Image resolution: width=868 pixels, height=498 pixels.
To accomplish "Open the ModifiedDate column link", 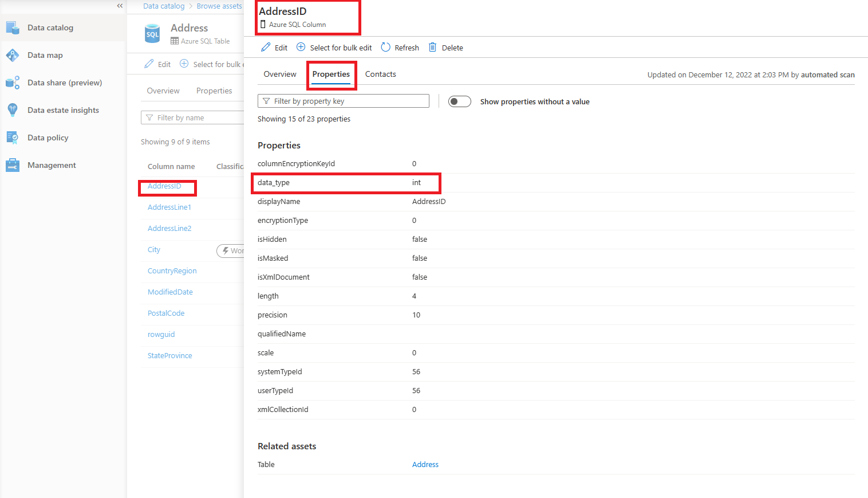I will (x=170, y=292).
